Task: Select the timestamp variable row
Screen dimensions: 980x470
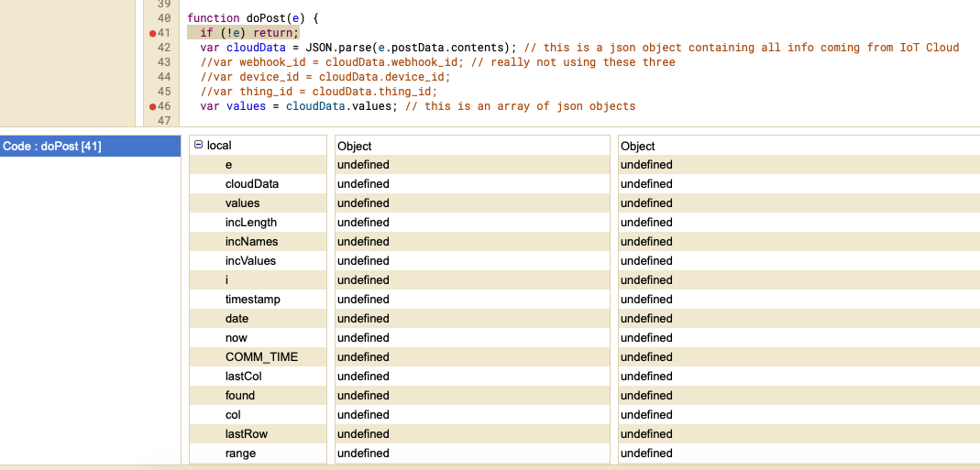Action: point(253,300)
